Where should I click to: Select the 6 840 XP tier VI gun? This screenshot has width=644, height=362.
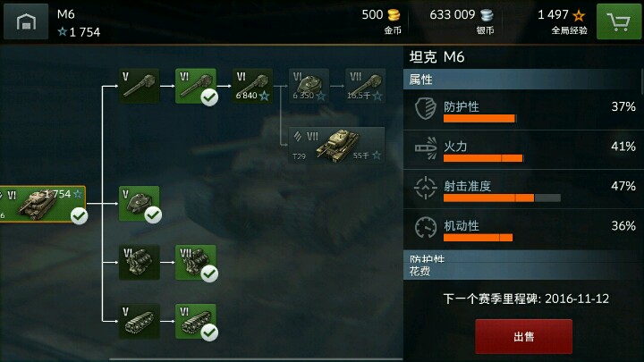click(x=252, y=86)
